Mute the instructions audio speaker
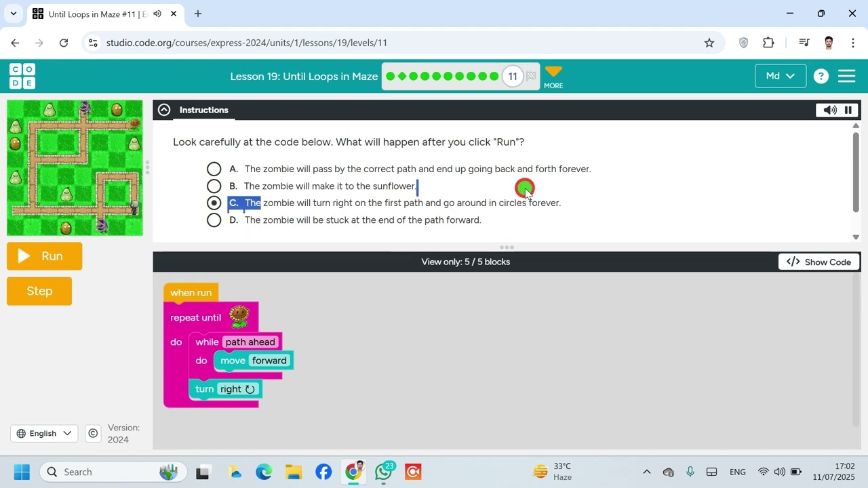The height and width of the screenshot is (488, 868). tap(830, 110)
